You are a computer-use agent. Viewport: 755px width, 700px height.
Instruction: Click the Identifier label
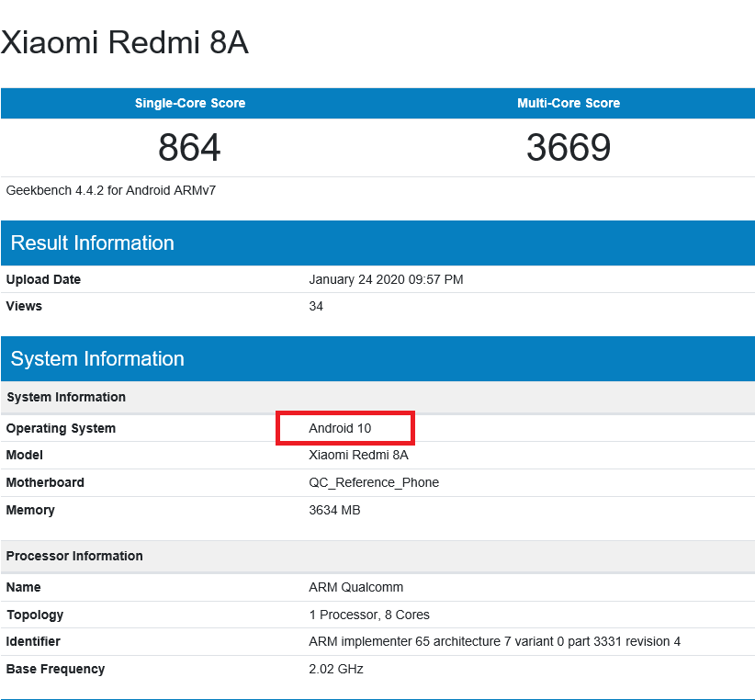pos(33,642)
